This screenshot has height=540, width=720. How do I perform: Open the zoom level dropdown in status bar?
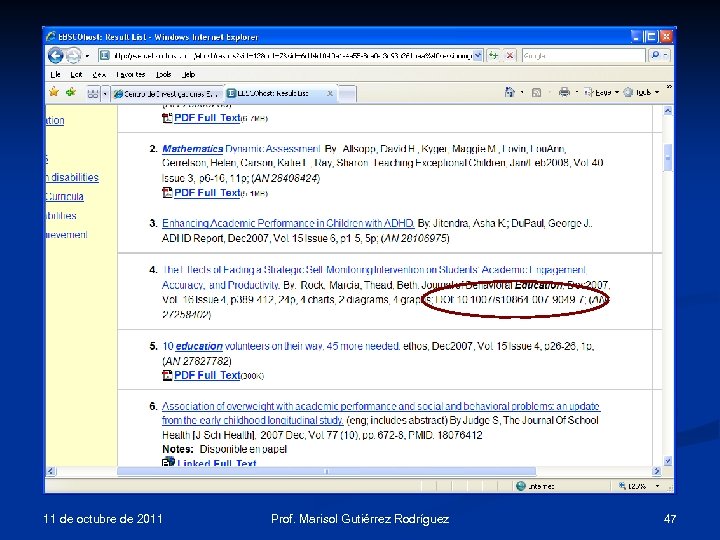click(658, 486)
